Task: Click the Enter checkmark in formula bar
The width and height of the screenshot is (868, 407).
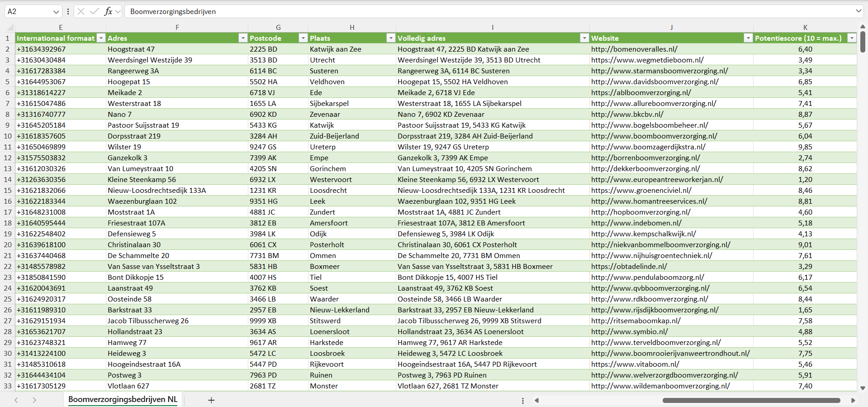Action: (95, 11)
